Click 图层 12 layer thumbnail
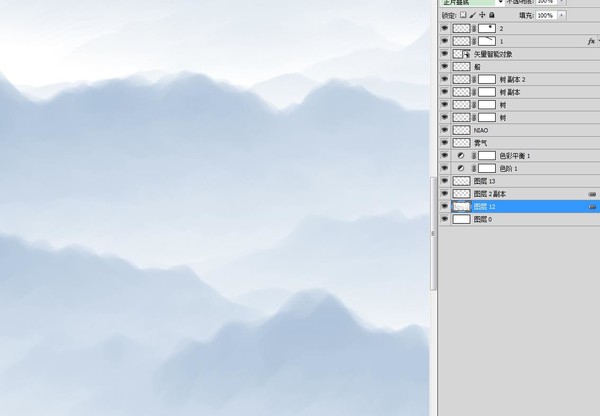 click(461, 207)
